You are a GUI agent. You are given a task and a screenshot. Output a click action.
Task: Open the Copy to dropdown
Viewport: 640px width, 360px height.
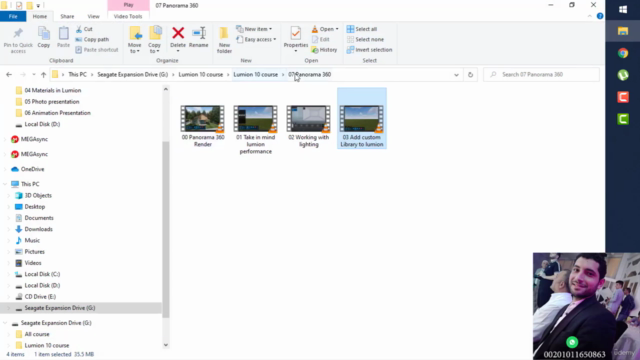[154, 40]
